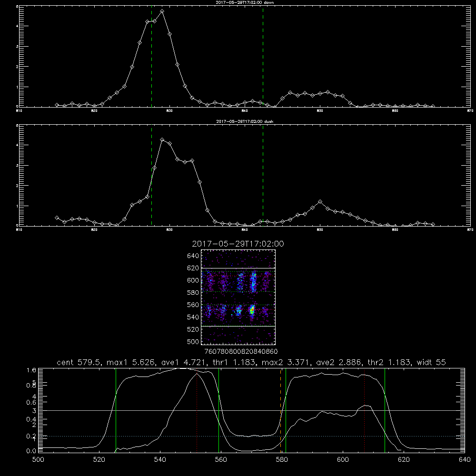Click heatmap y-axis label 520
Screen dimensions: 476x476
click(x=193, y=329)
